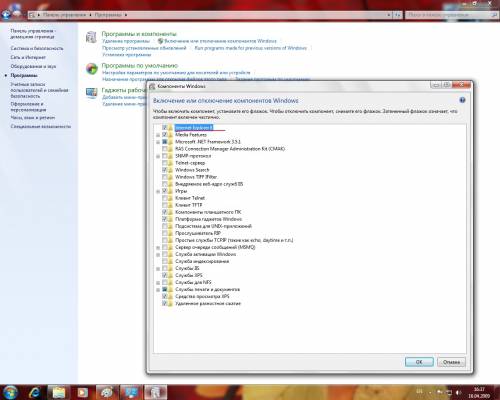This screenshot has height=400, width=500.
Task: Click the refresh button beside address bar
Action: pos(398,15)
